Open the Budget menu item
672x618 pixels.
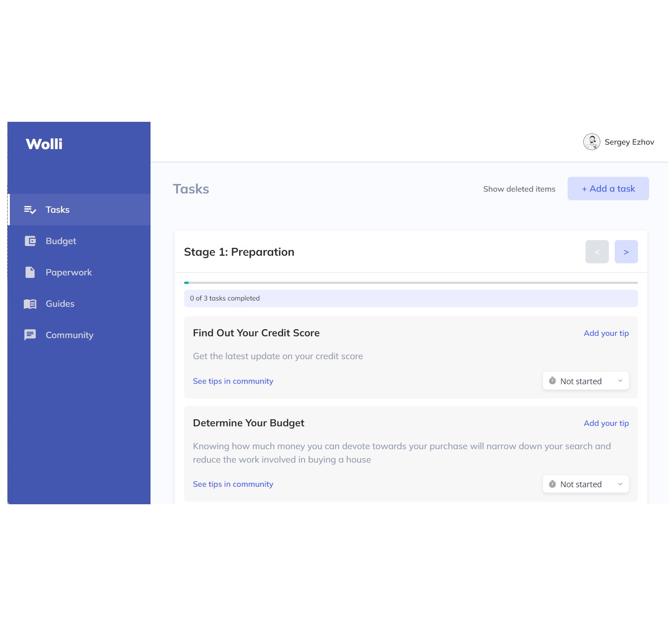point(80,241)
